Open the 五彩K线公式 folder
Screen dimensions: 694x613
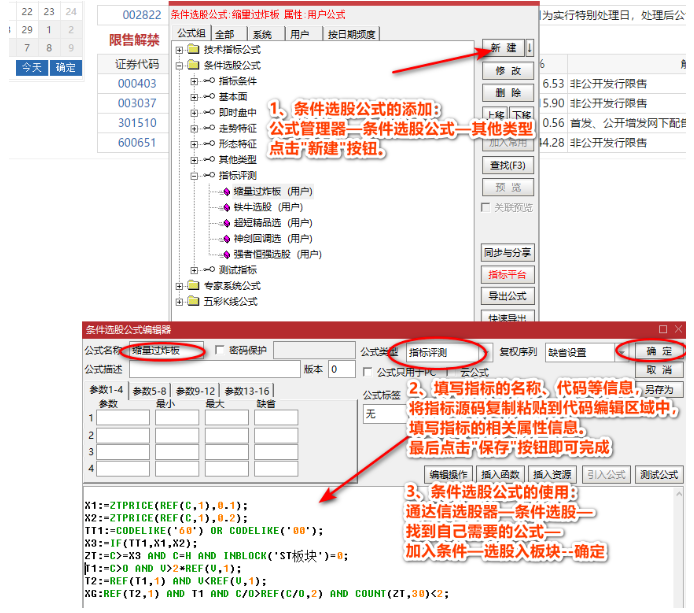[228, 301]
